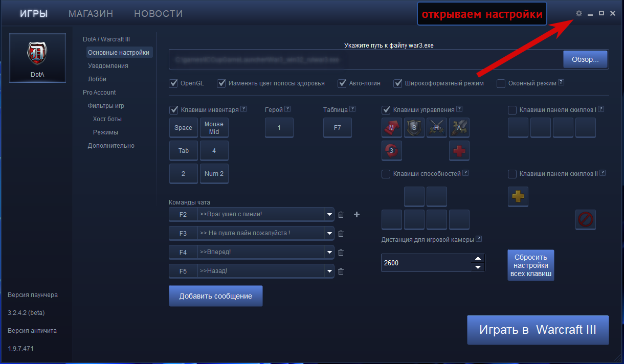Open Хост боты in the sidebar
This screenshot has height=364, width=624.
[107, 119]
